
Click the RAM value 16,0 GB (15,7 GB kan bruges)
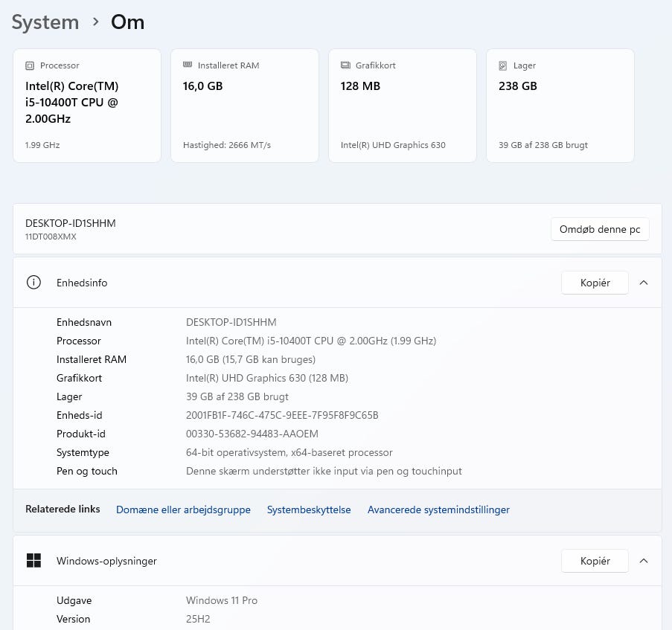tap(251, 359)
